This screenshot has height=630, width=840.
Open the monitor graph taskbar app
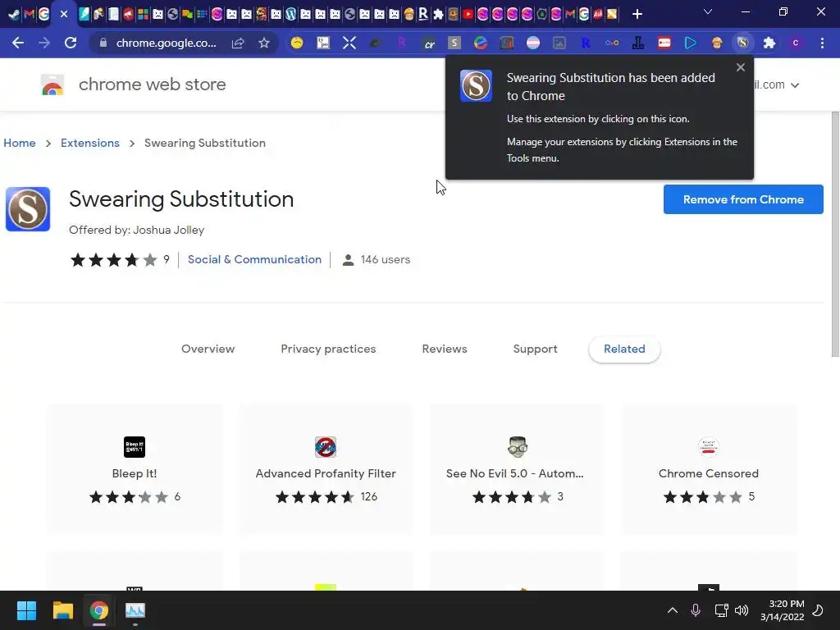135,610
